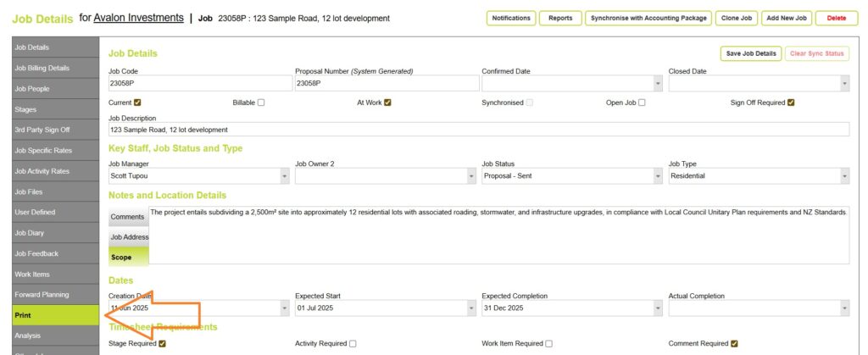Viewport: 868px width, 355px height.
Task: Open the Expected Start date picker
Action: pyautogui.click(x=470, y=308)
